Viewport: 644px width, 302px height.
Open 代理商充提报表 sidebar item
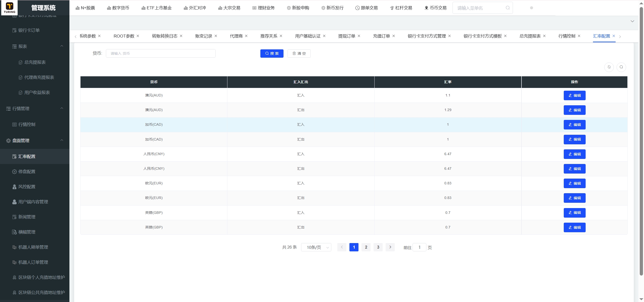(35, 77)
